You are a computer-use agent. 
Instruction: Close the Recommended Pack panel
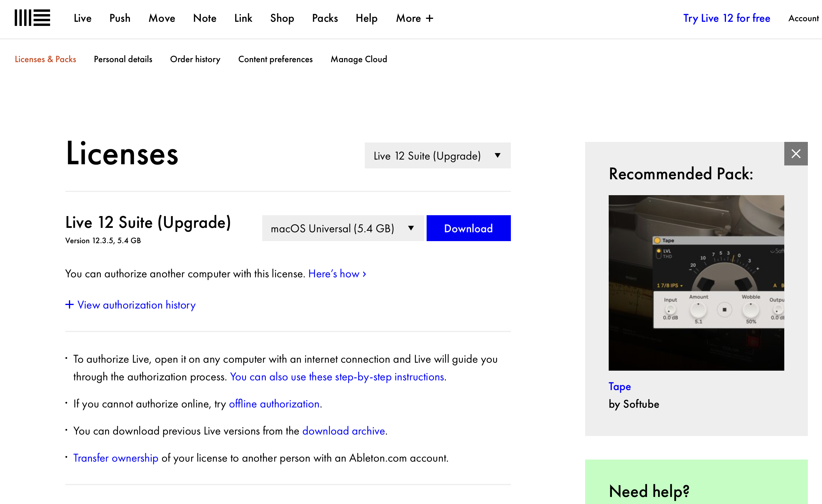tap(796, 154)
